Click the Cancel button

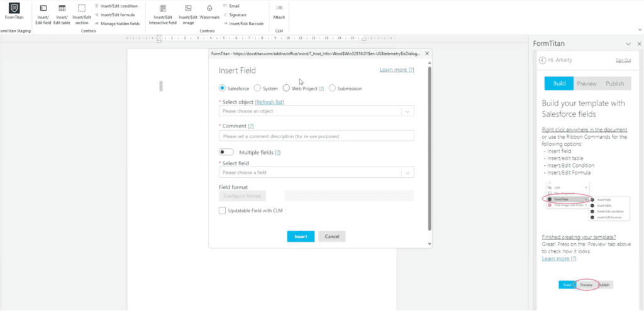coord(332,237)
